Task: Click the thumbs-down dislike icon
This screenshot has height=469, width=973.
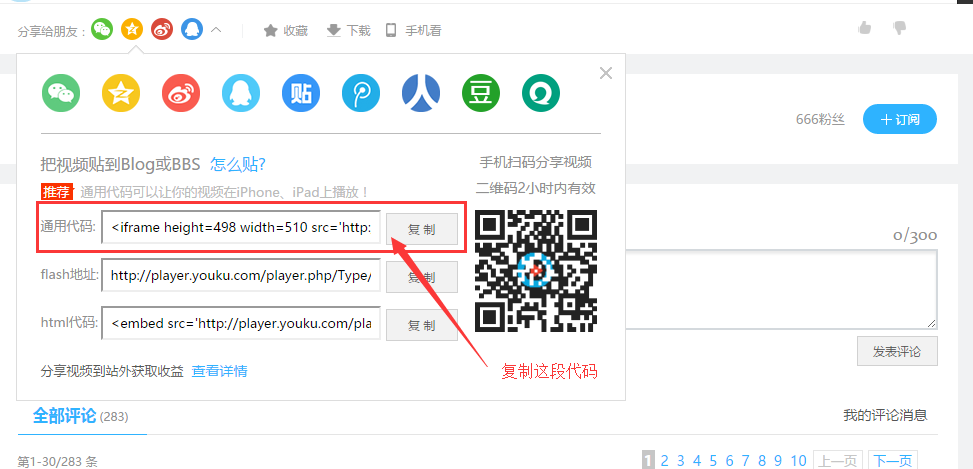Action: tap(900, 28)
